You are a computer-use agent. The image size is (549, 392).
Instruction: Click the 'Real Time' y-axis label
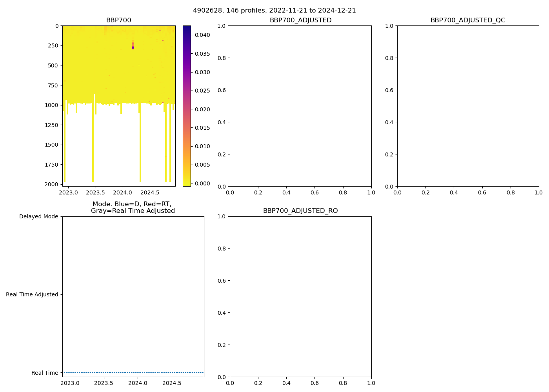pos(45,373)
